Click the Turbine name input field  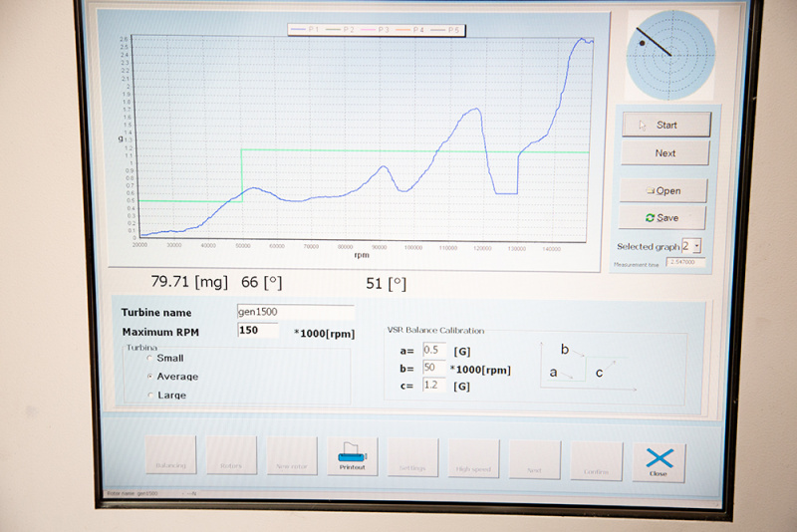tap(295, 312)
